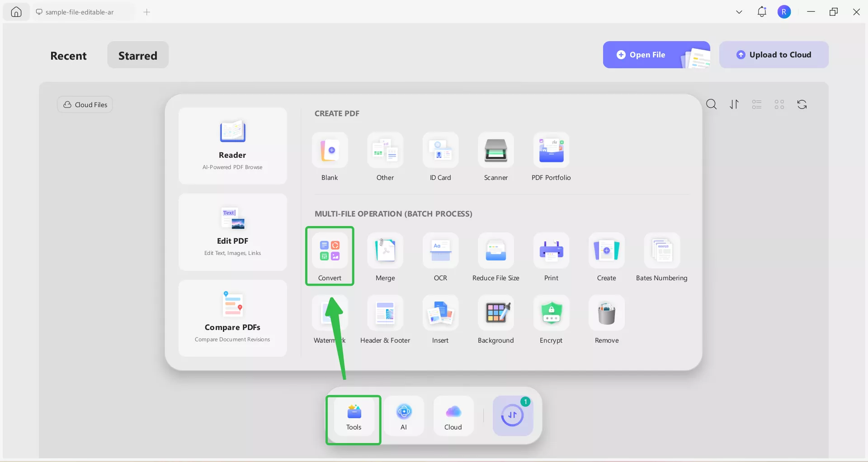Open the batch Encrypt tool
Screen dimensions: 868x462
click(551, 319)
